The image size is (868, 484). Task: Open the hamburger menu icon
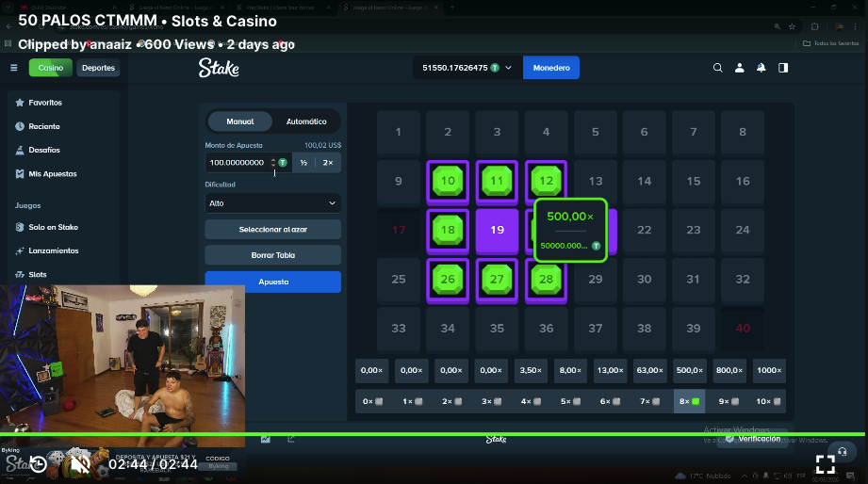[x=14, y=68]
